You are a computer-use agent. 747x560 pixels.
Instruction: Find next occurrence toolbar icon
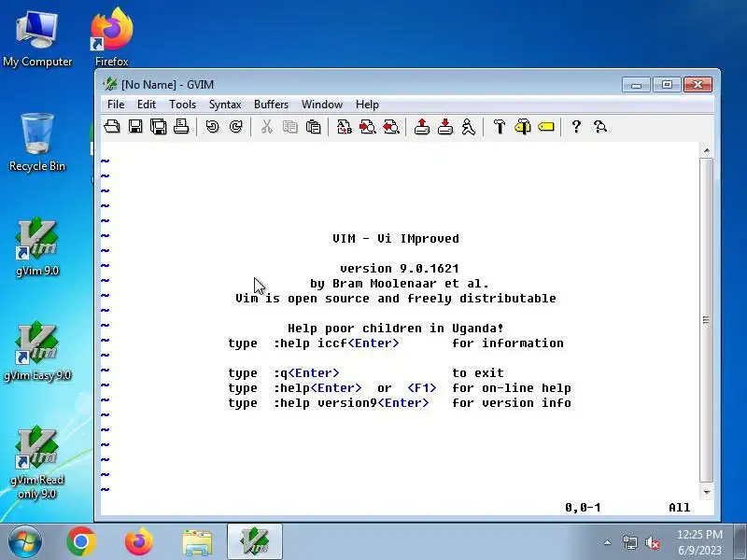(x=367, y=127)
